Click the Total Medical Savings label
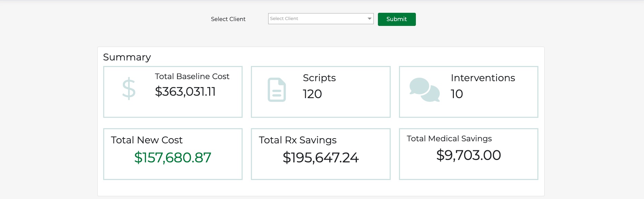 point(449,139)
